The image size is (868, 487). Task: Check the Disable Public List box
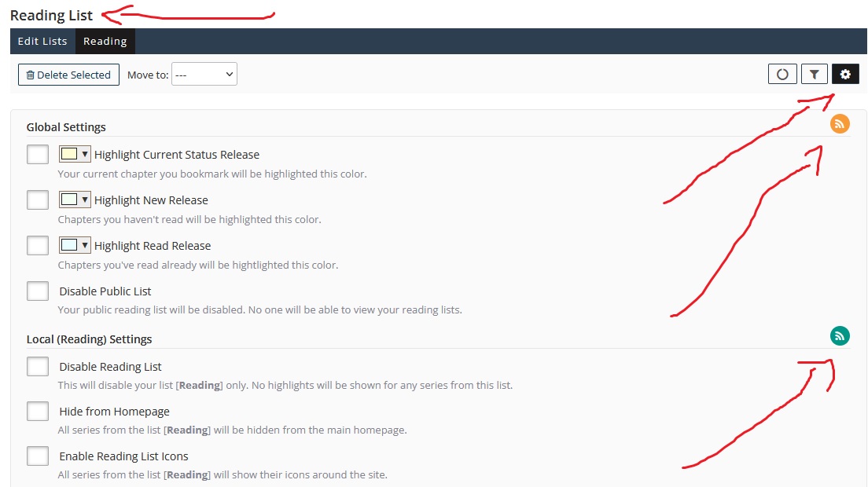[38, 291]
